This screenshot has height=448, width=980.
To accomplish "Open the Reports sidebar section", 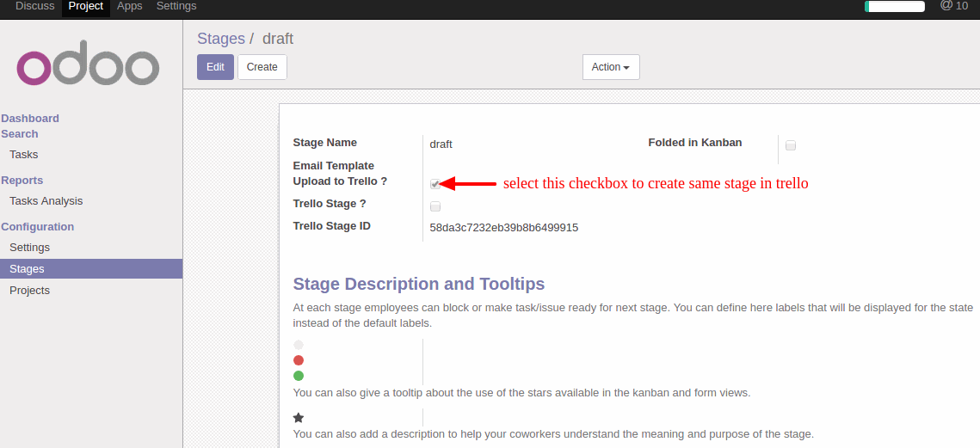I will (x=22, y=180).
